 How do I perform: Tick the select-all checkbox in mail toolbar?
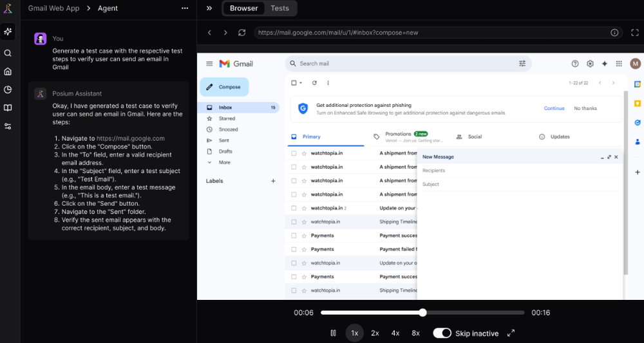click(294, 83)
